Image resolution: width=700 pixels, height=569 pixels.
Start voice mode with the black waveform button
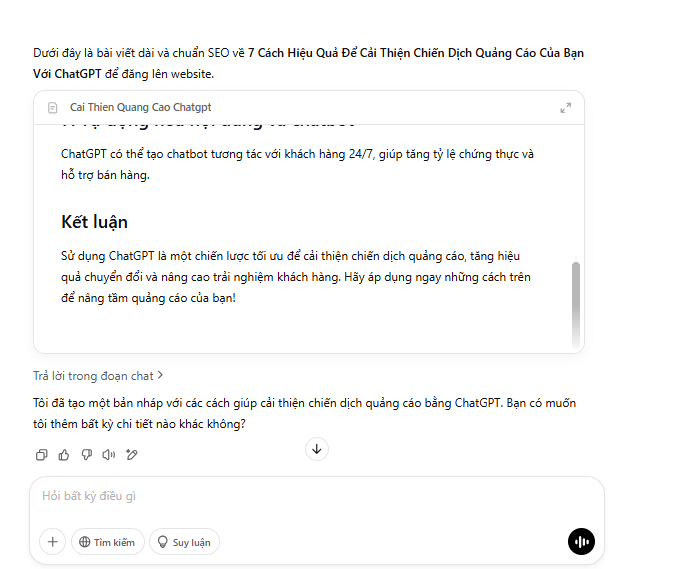pos(581,542)
